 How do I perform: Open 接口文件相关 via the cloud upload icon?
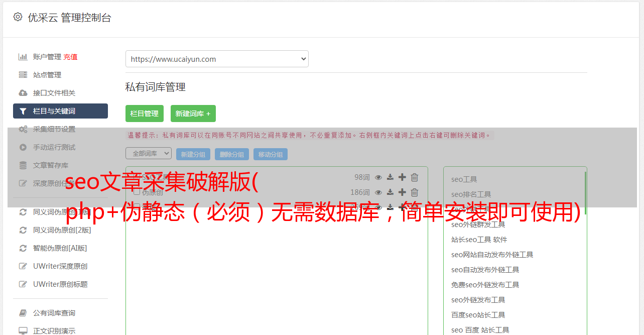coord(23,93)
